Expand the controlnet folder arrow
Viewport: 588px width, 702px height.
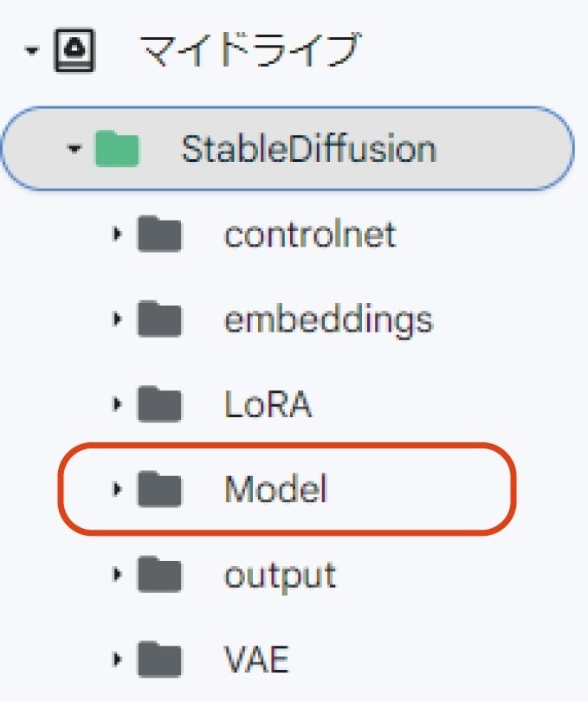pos(117,235)
